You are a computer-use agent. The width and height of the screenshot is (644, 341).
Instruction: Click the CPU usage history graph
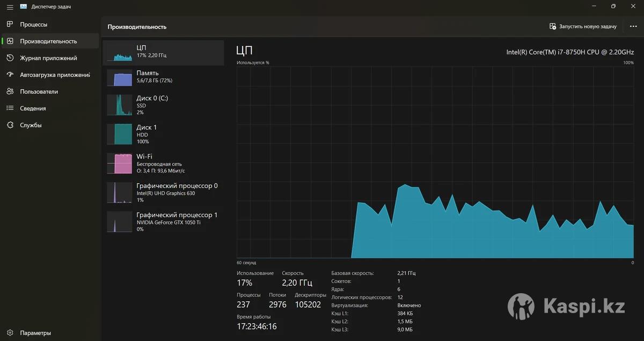click(x=435, y=162)
